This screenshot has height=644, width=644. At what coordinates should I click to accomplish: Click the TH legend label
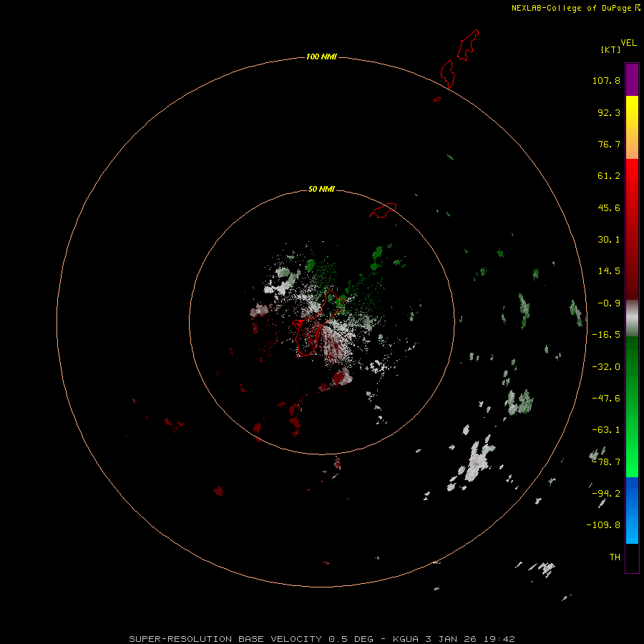coord(615,557)
